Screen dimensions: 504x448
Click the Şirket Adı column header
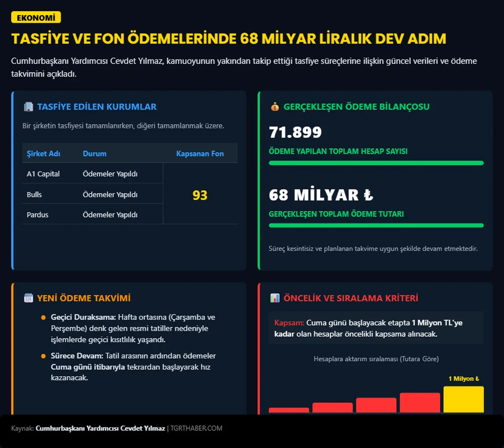pyautogui.click(x=43, y=154)
